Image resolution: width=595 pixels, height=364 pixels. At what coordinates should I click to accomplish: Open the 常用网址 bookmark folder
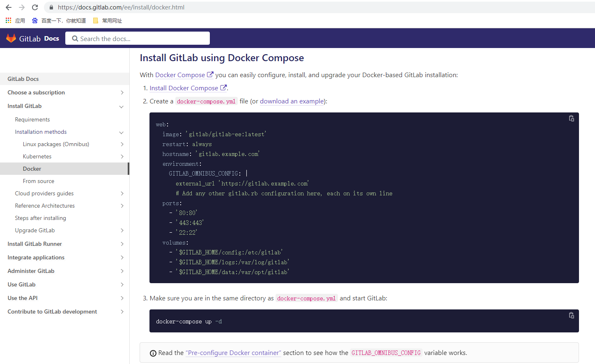click(112, 21)
